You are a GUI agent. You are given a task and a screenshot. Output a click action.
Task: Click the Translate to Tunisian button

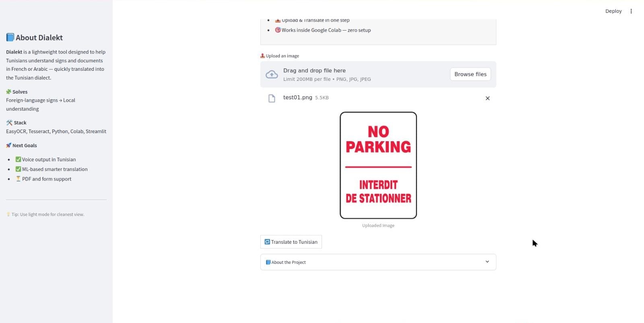(291, 242)
